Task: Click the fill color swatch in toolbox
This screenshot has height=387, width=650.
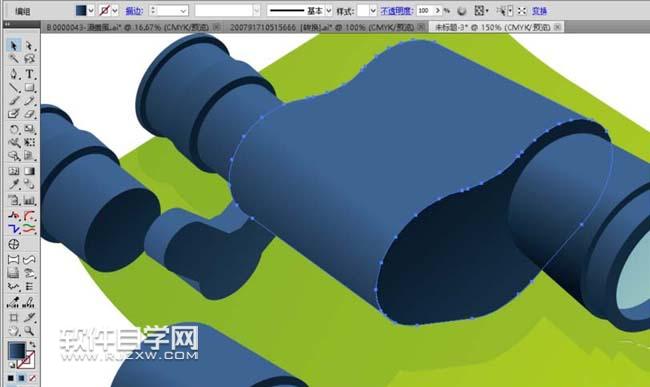Action: (17, 351)
